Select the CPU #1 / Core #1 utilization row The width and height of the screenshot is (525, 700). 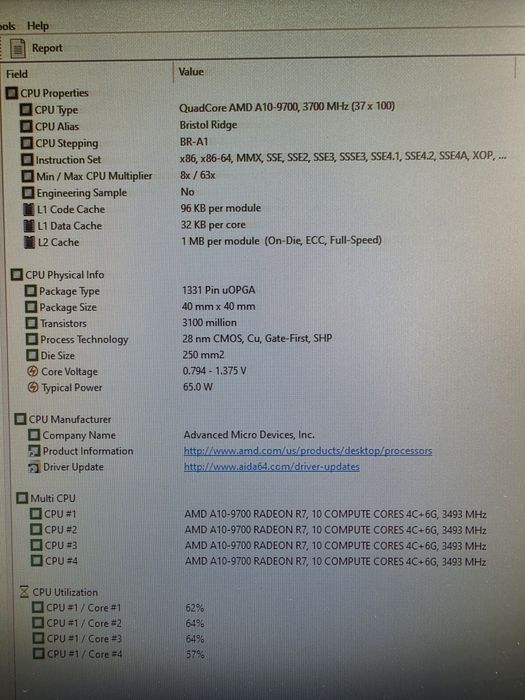point(119,608)
